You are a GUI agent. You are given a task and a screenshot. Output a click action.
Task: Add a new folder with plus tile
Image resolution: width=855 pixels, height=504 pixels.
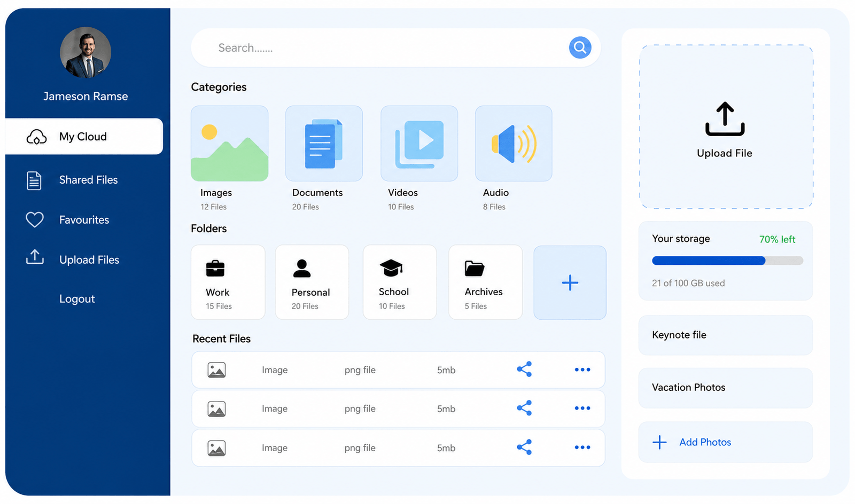point(570,282)
